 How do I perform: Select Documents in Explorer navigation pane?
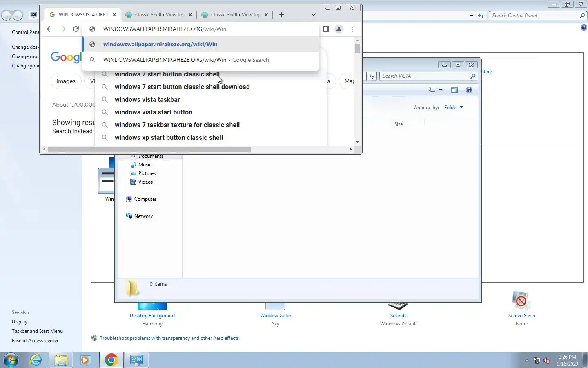pos(151,156)
